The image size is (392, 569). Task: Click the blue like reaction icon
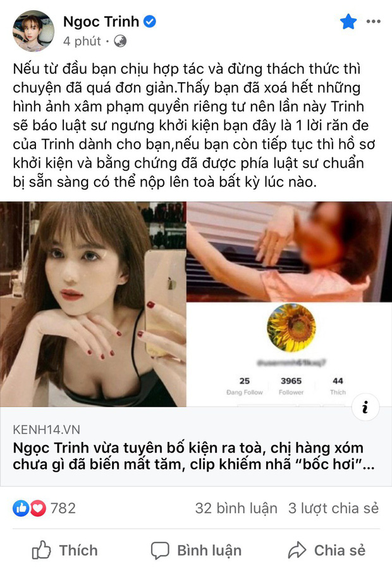coord(21,508)
